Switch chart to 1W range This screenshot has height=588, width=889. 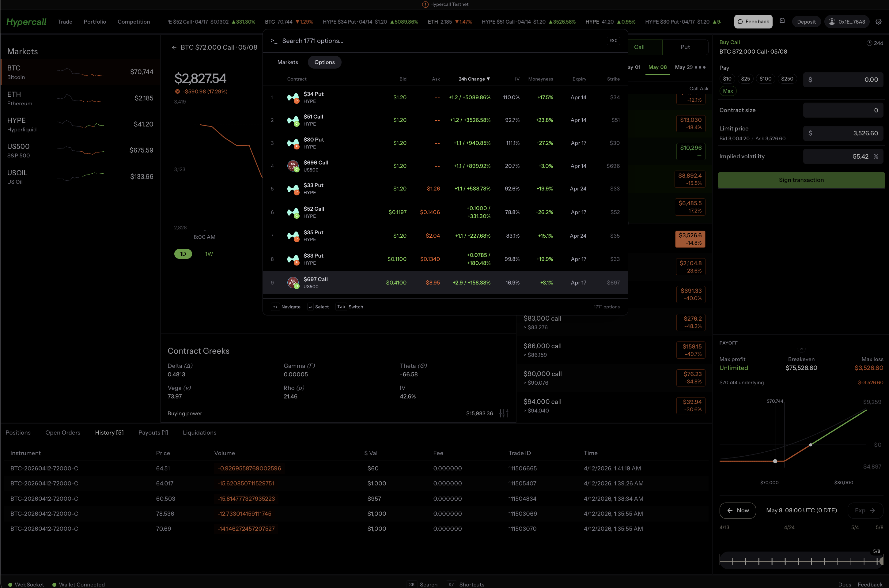[x=209, y=254]
